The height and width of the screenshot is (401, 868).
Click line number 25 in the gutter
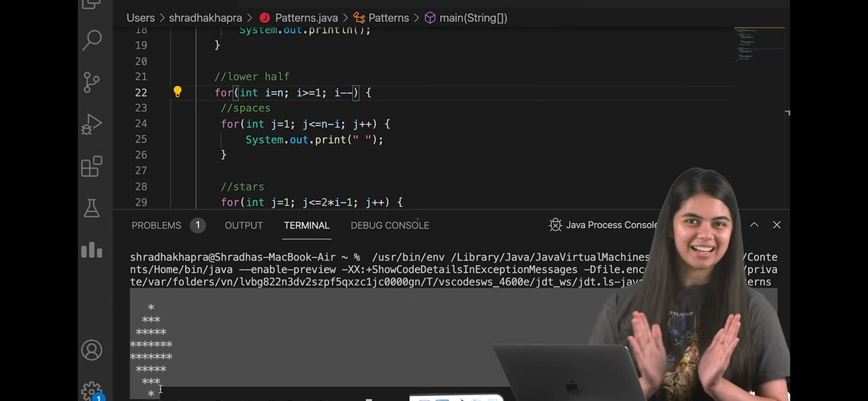(x=140, y=139)
